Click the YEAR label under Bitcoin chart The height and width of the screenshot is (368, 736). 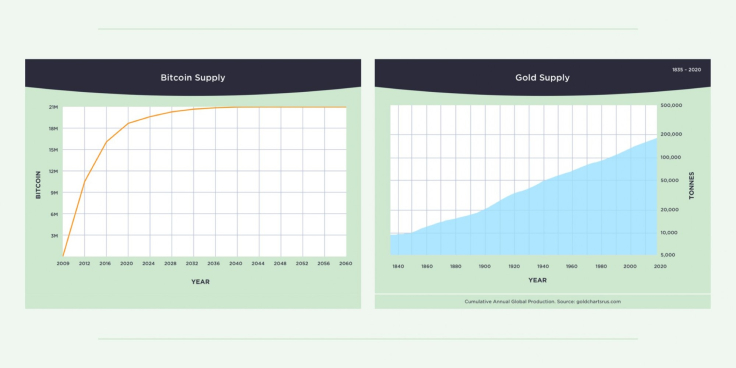[200, 282]
